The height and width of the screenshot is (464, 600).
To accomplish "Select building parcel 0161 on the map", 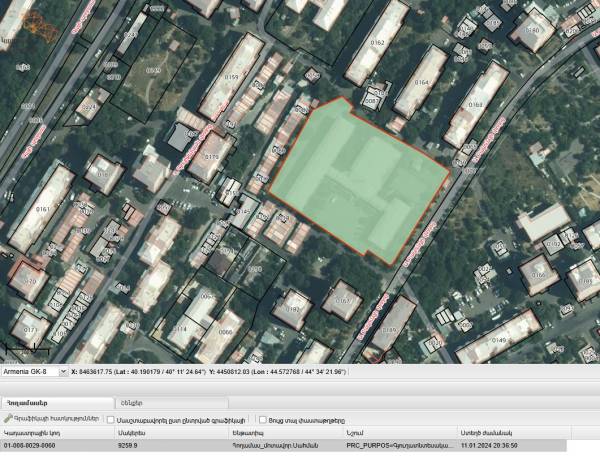I will click(42, 208).
